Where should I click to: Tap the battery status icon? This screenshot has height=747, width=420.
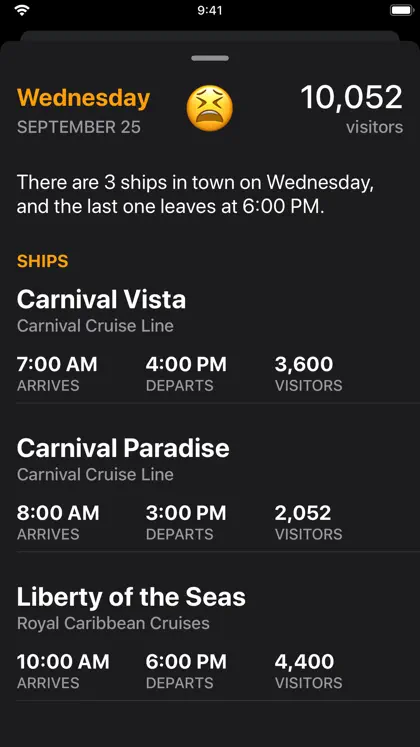point(400,10)
